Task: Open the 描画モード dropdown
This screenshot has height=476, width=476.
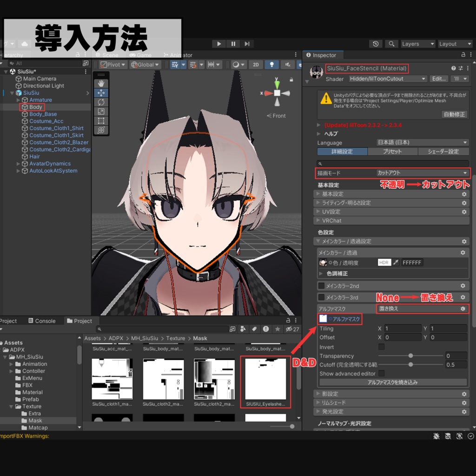Action: pos(422,173)
